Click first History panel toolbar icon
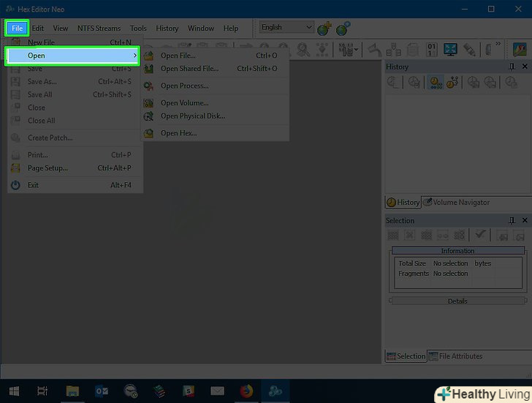 coord(393,83)
